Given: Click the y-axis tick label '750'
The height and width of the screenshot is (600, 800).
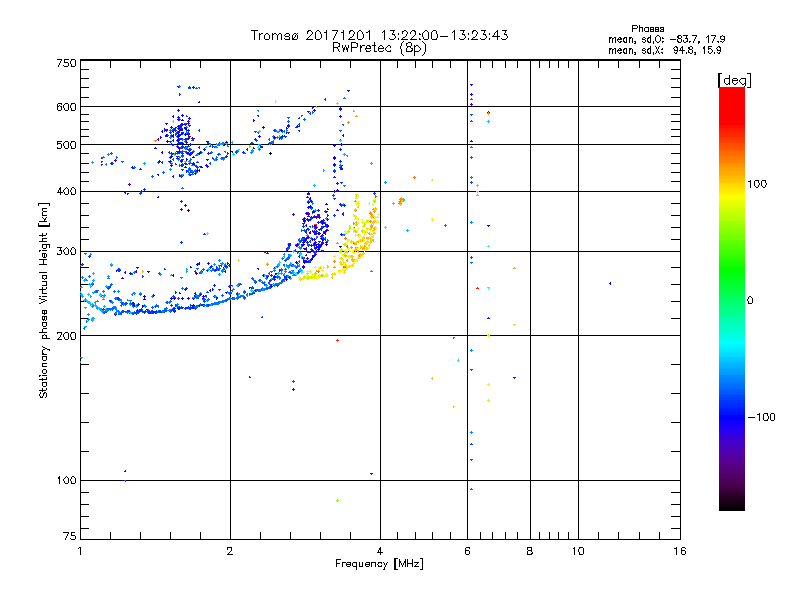Looking at the screenshot, I should click(66, 63).
